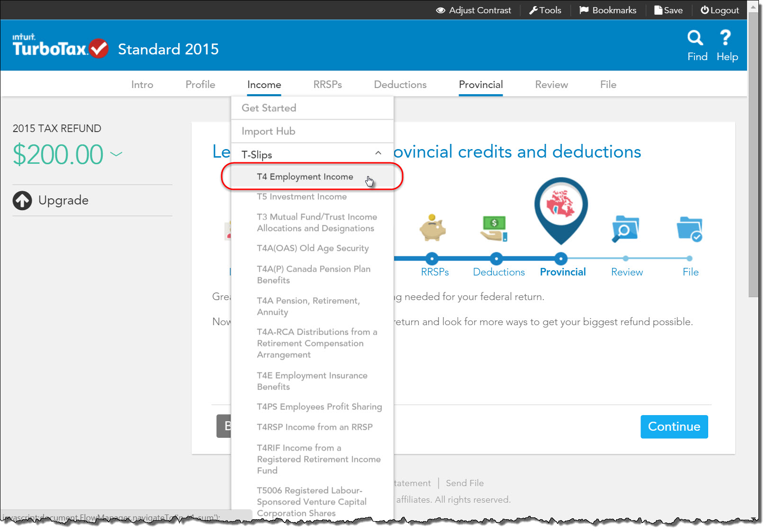Click the scrollbar up arrow
The height and width of the screenshot is (532, 766).
[753, 8]
